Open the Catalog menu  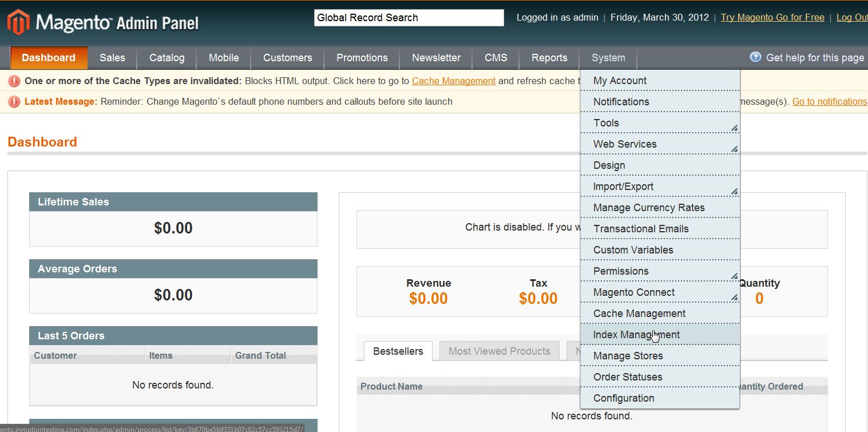coord(167,58)
